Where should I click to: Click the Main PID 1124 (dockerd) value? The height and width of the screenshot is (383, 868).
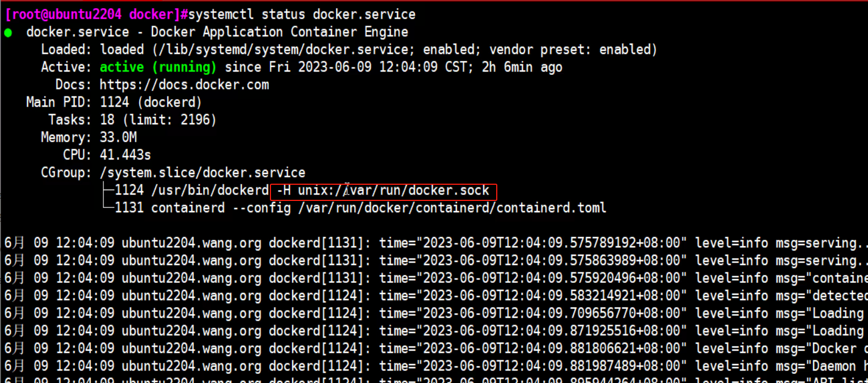[x=150, y=102]
